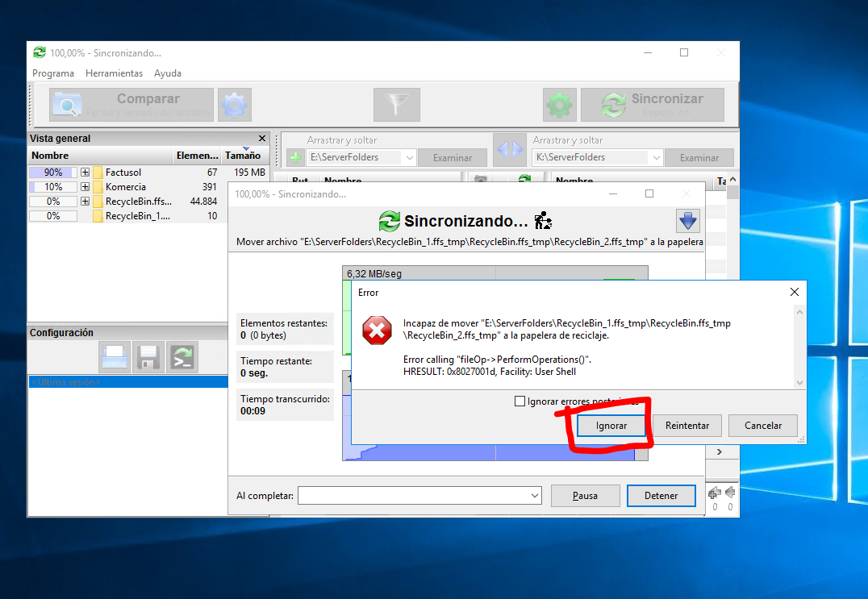Click the Ignorar button in the error dialog
868x599 pixels.
611,426
